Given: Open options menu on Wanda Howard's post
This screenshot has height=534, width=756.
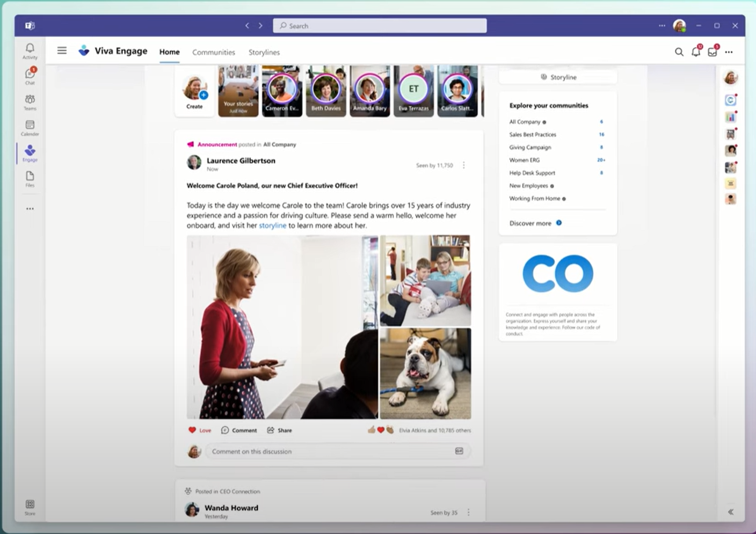Looking at the screenshot, I should pos(468,513).
